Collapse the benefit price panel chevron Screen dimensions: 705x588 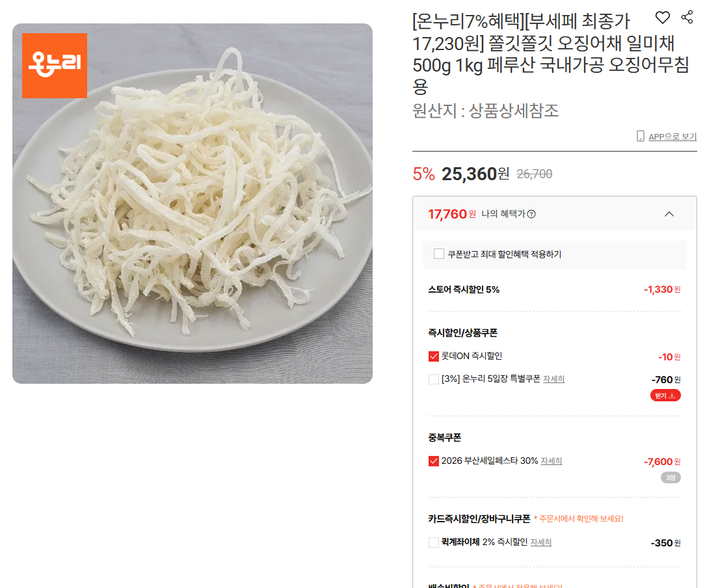(669, 214)
